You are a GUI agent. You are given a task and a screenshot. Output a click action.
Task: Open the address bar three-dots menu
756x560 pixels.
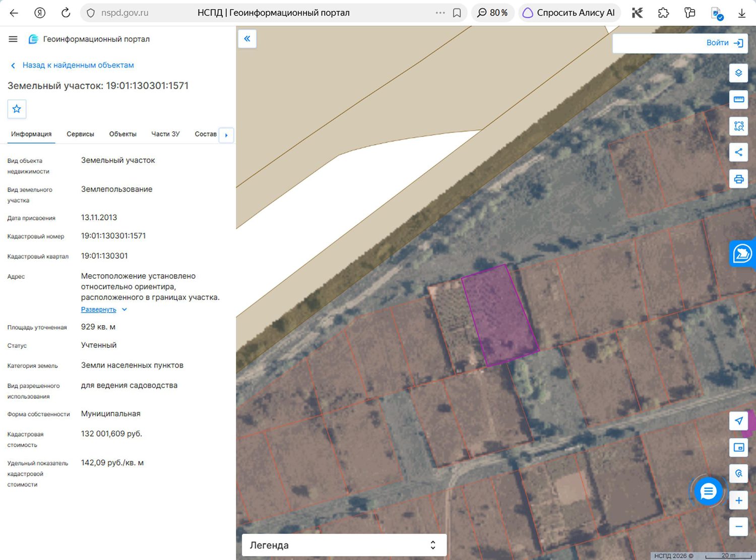tap(440, 13)
